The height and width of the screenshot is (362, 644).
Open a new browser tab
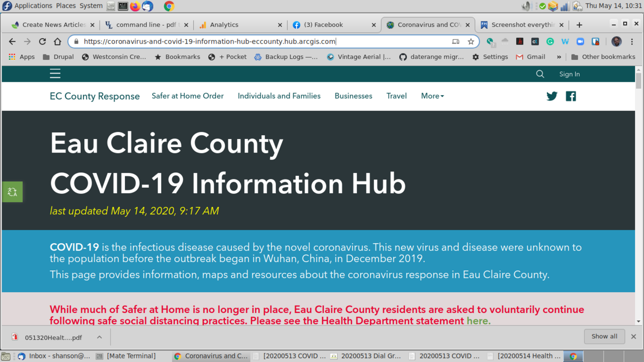click(x=579, y=25)
